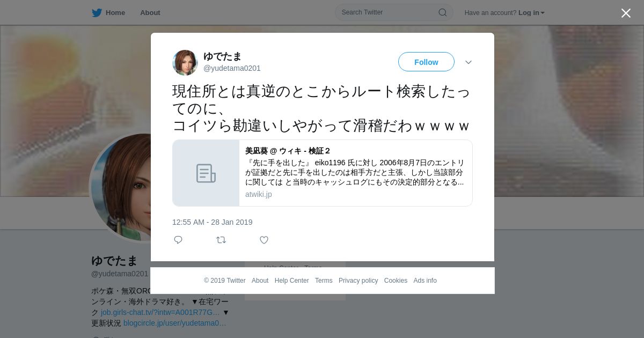Viewport: 644px width, 338px height.
Task: Follow the ゆでたま account
Action: (x=426, y=62)
